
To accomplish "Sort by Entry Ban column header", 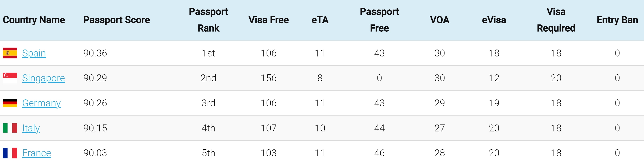I will point(617,20).
